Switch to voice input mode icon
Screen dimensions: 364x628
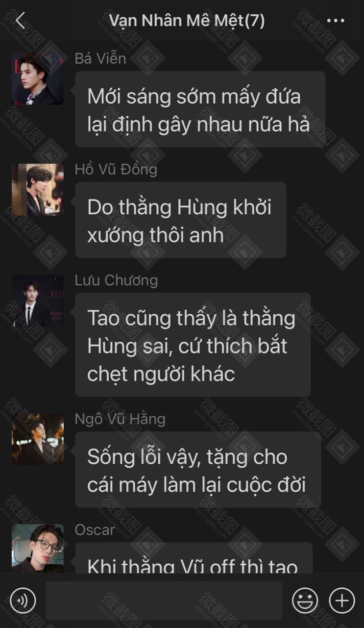[23, 600]
